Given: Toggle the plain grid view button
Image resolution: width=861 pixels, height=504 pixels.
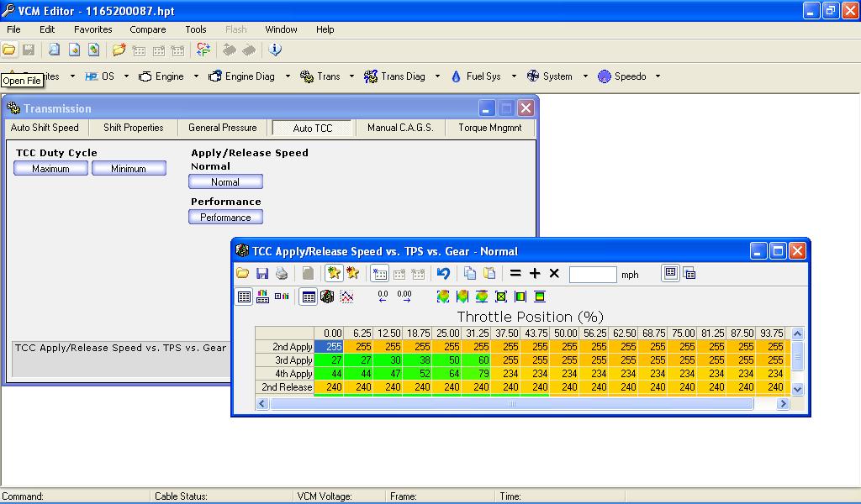Looking at the screenshot, I should click(x=244, y=297).
